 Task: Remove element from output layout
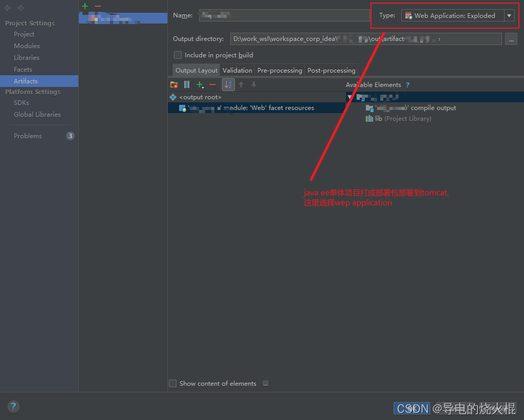coord(212,84)
